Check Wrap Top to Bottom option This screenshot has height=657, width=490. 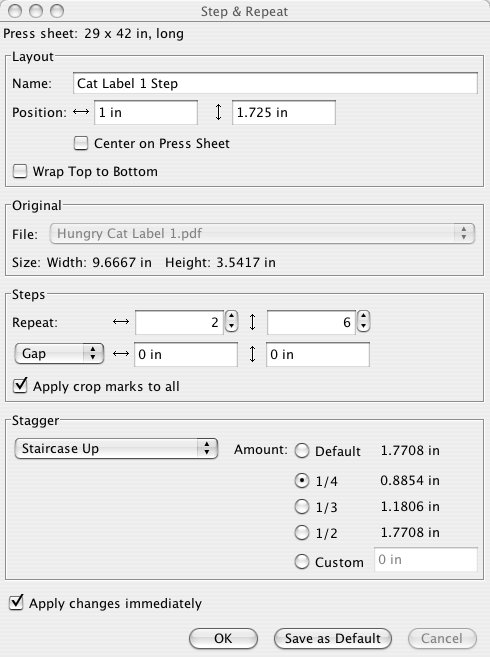pyautogui.click(x=20, y=171)
